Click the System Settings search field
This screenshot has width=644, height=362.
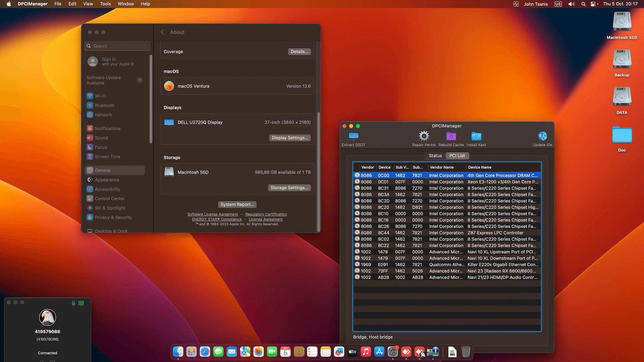(x=117, y=46)
